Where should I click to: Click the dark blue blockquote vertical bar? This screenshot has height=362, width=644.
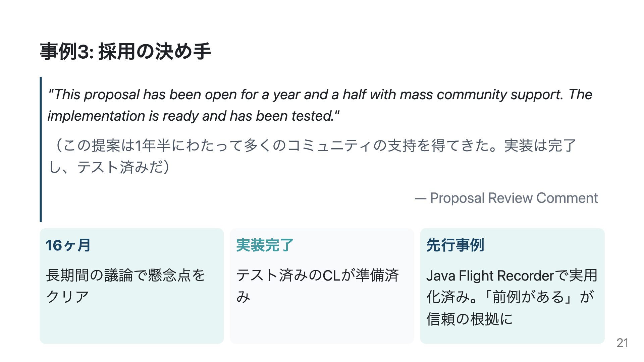[41, 149]
